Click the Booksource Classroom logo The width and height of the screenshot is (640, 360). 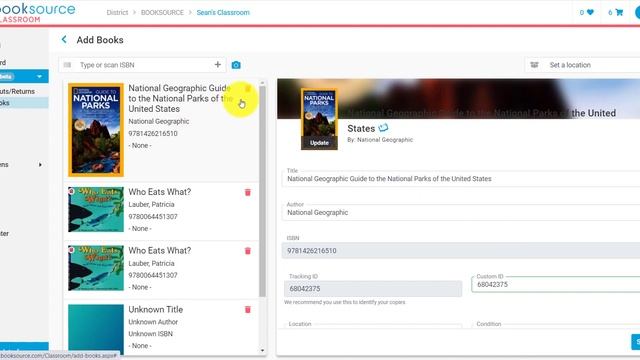[38, 13]
